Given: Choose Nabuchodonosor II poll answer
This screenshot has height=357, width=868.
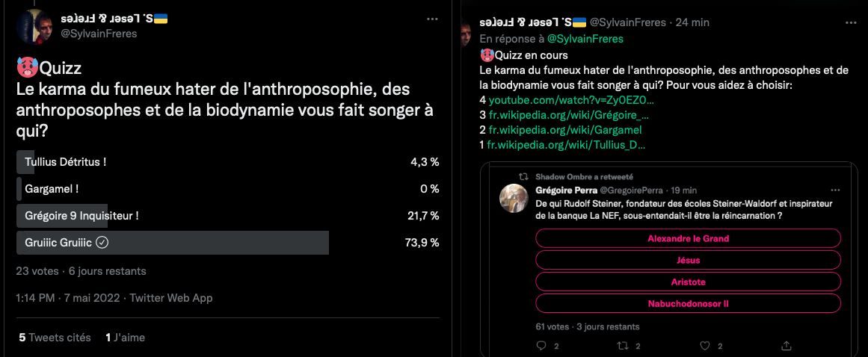Looking at the screenshot, I should coord(689,304).
